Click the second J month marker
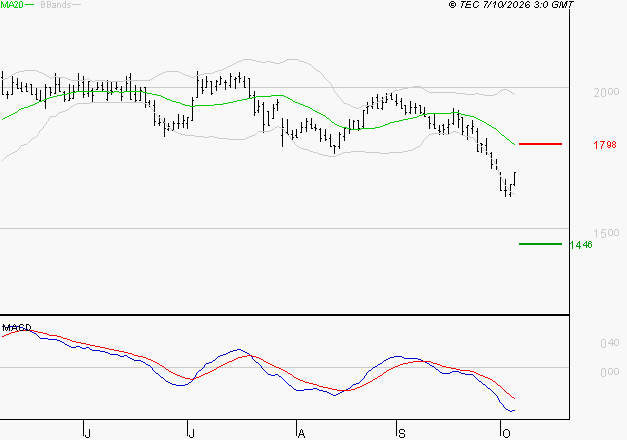This screenshot has height=440, width=627. (x=192, y=434)
